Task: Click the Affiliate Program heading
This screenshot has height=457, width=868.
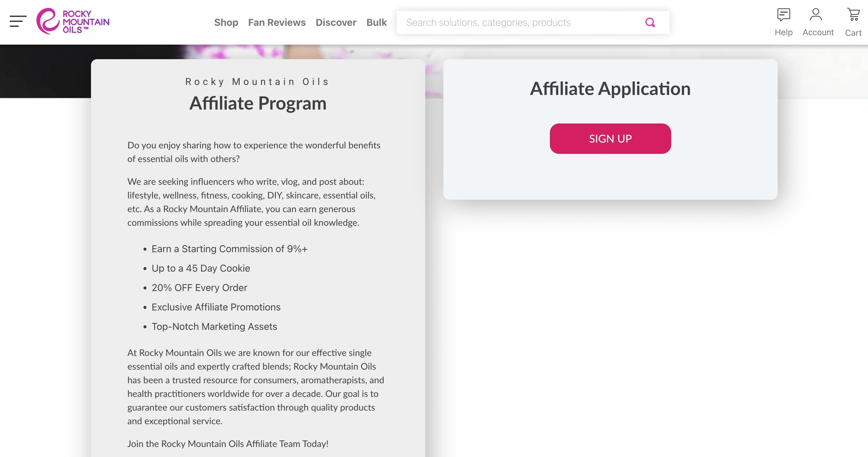Action: [258, 103]
